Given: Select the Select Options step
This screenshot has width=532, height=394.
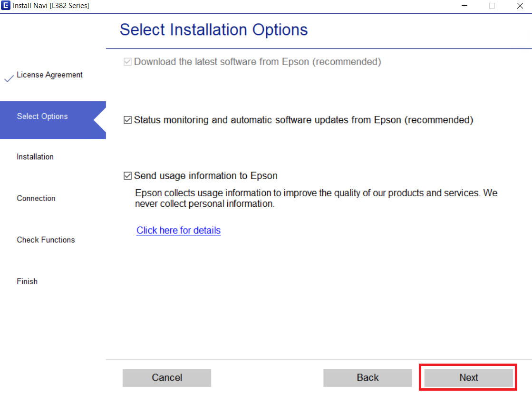Looking at the screenshot, I should pyautogui.click(x=42, y=116).
